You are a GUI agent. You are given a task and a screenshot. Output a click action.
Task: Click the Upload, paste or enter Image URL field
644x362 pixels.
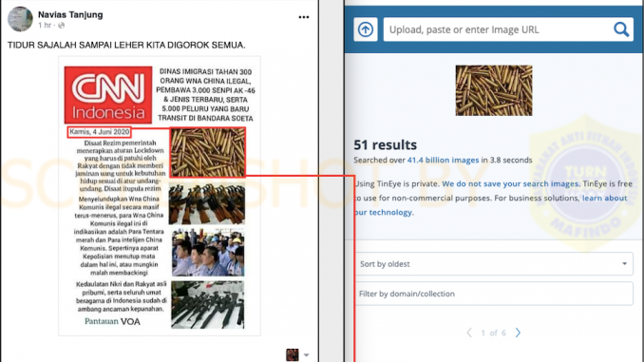pyautogui.click(x=498, y=29)
